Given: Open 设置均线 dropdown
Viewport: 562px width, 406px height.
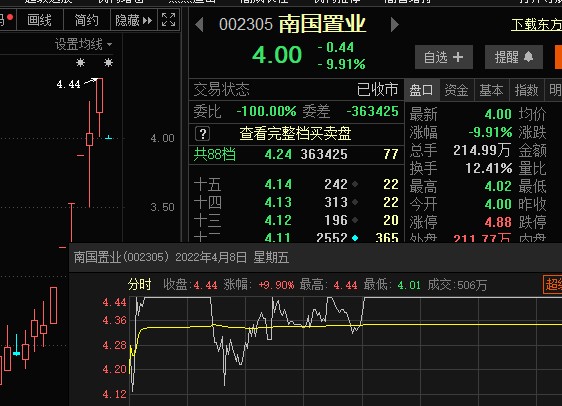Looking at the screenshot, I should pos(84,44).
